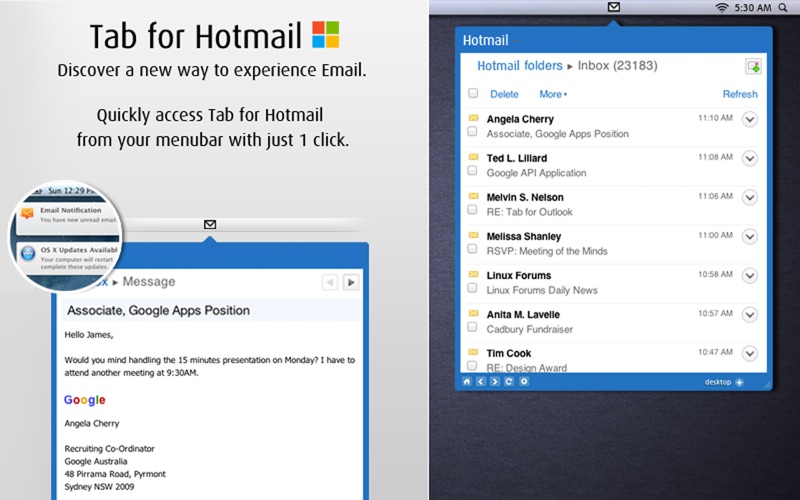
Task: Navigate back with bottom bar arrow
Action: click(481, 382)
